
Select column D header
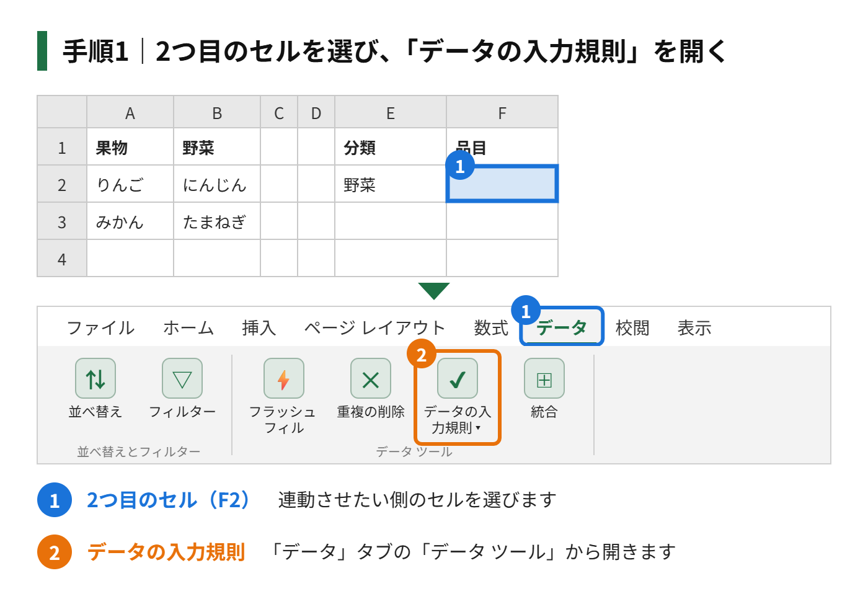[x=316, y=112]
